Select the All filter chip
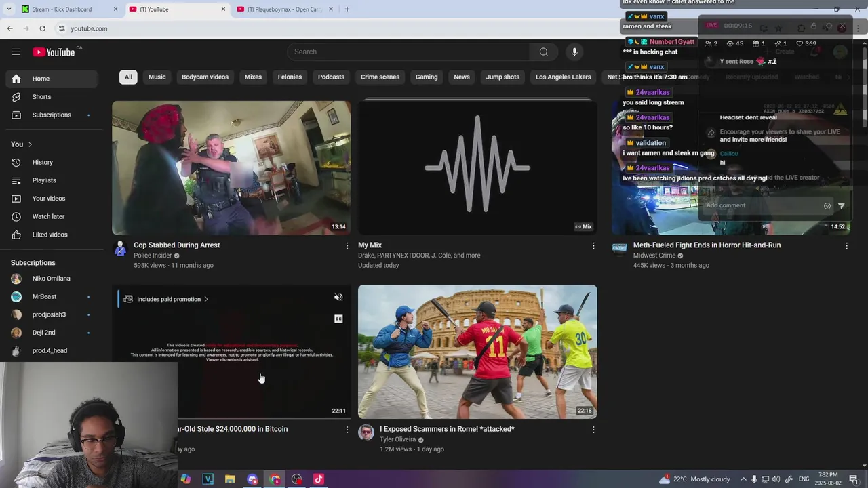The width and height of the screenshot is (868, 488). pos(128,77)
